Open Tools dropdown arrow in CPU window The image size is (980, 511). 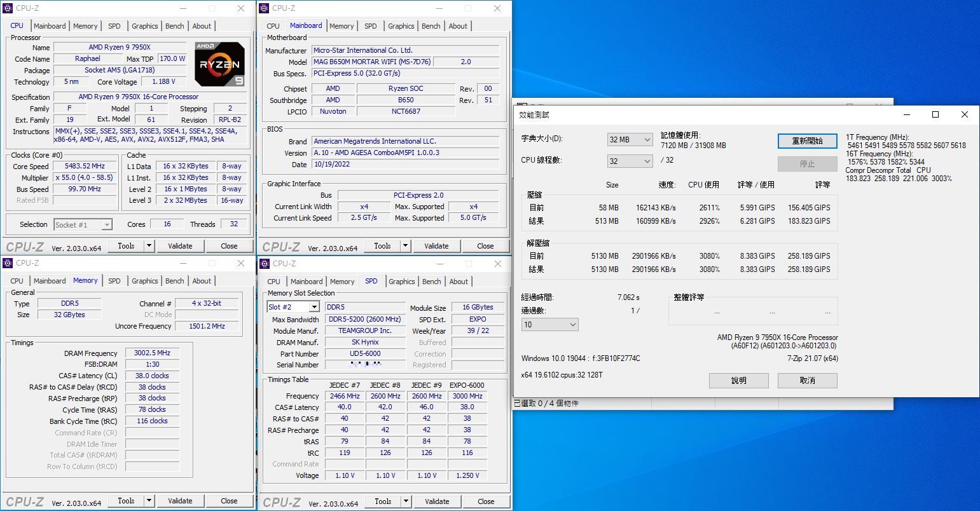point(149,246)
